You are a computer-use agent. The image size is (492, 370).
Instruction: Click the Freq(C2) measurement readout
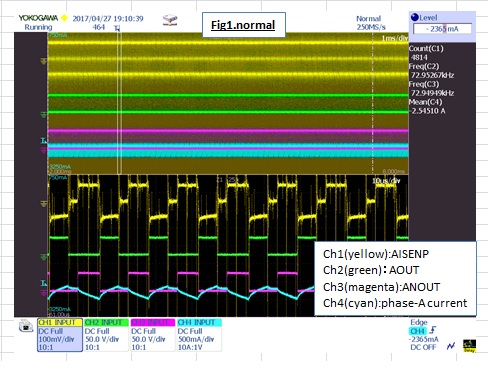point(432,71)
